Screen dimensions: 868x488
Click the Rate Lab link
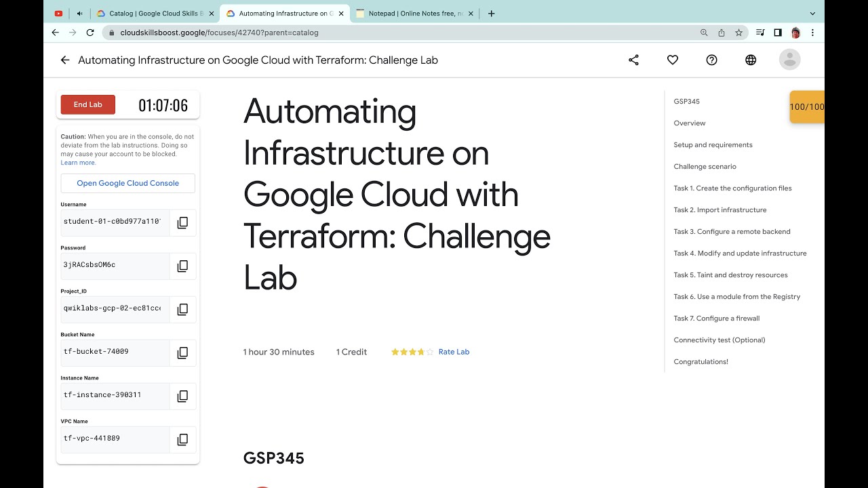click(x=454, y=352)
